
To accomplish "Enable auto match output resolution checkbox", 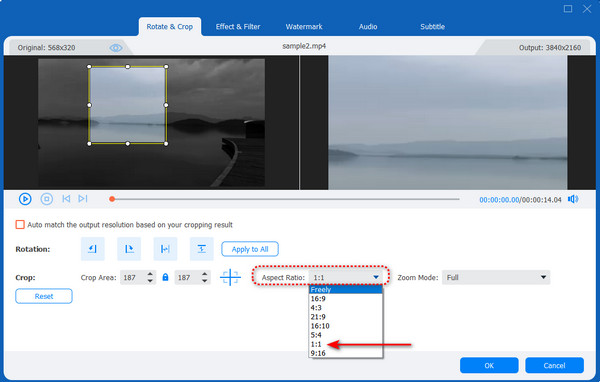I will [20, 225].
